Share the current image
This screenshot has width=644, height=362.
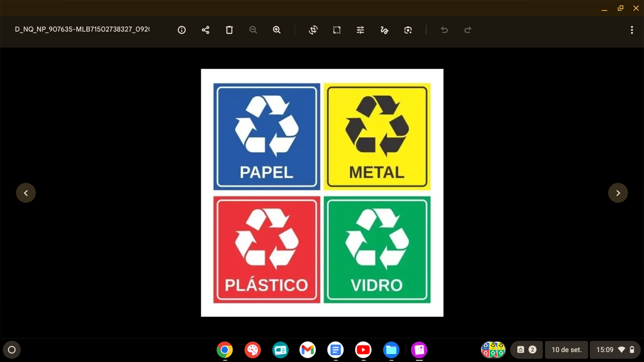tap(206, 30)
